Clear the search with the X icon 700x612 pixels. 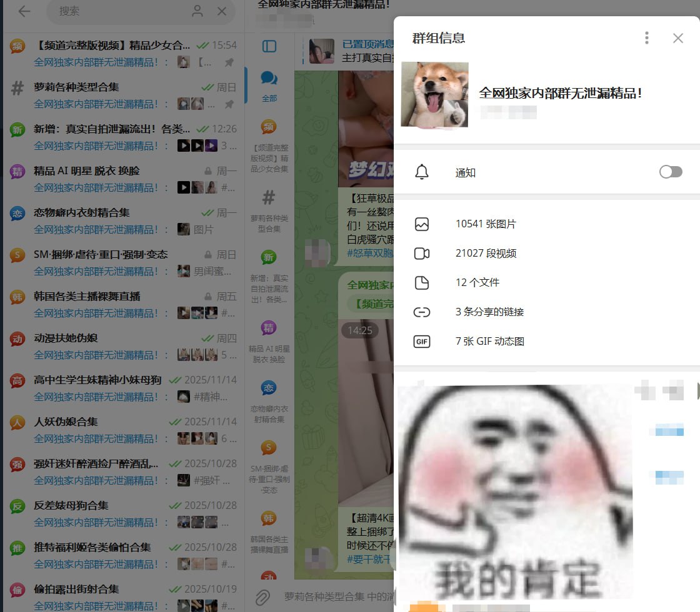[x=222, y=11]
